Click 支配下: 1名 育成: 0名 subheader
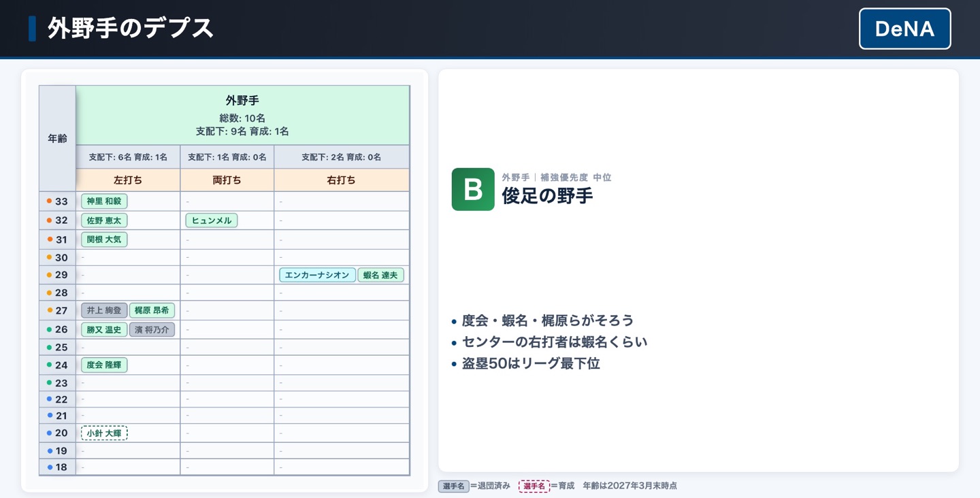Screen dimensions: 980x498 coord(227,157)
